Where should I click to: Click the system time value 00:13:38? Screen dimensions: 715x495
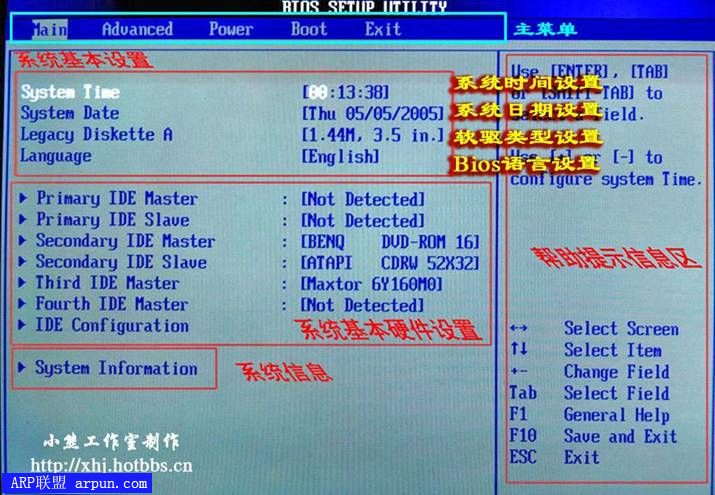[346, 93]
